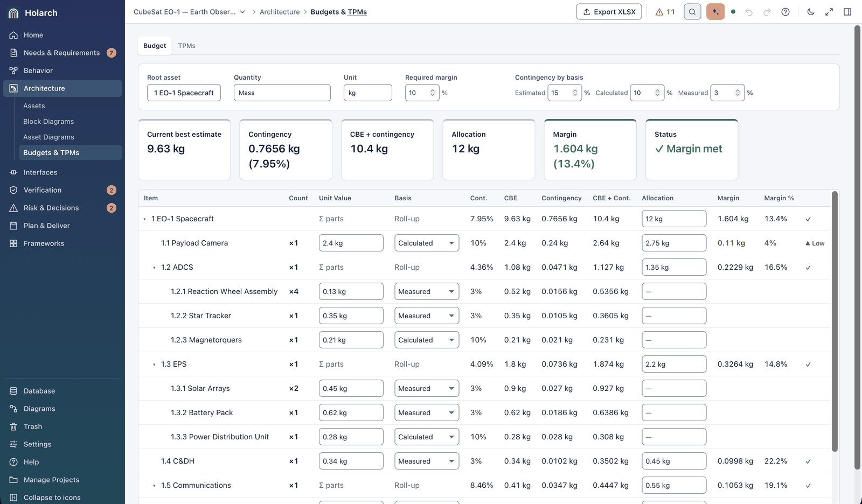This screenshot has height=504, width=862.
Task: Open the project switcher dropdown chevron
Action: pyautogui.click(x=242, y=12)
